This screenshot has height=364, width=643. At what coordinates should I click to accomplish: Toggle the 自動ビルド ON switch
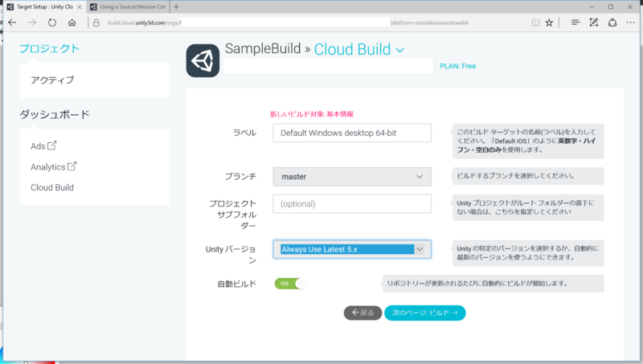[289, 284]
